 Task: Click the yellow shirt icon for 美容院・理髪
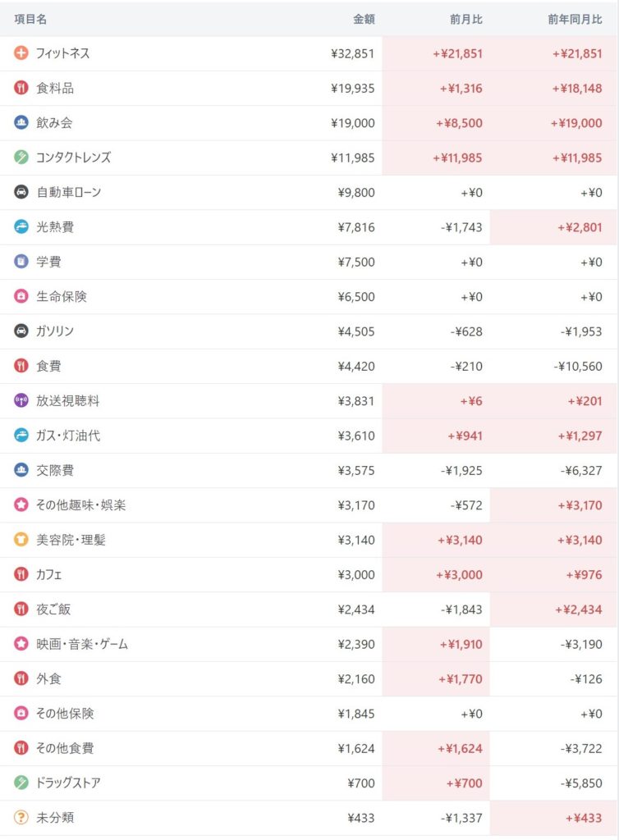click(21, 540)
